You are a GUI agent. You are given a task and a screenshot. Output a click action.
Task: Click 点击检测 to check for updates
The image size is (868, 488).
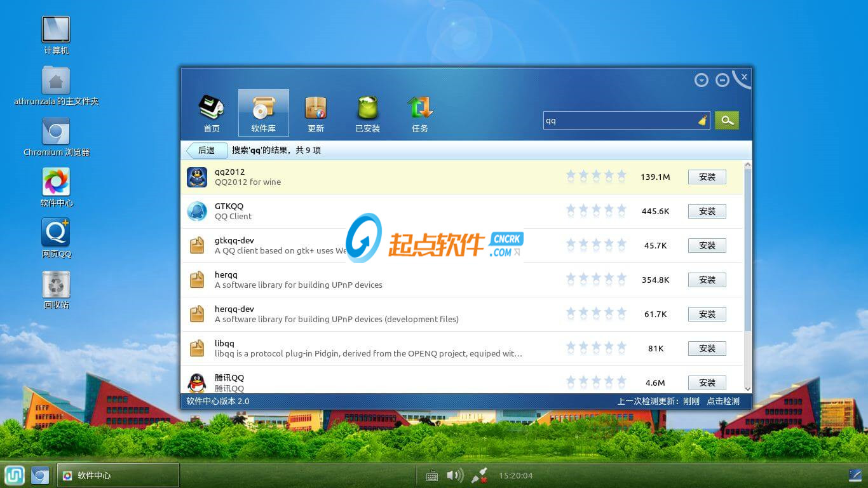[723, 401]
